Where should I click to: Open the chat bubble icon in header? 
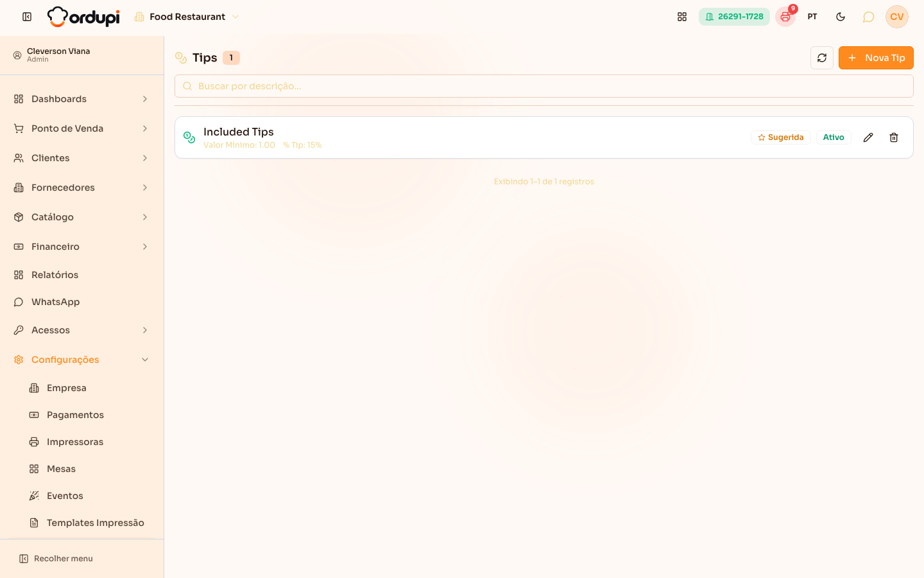click(868, 17)
